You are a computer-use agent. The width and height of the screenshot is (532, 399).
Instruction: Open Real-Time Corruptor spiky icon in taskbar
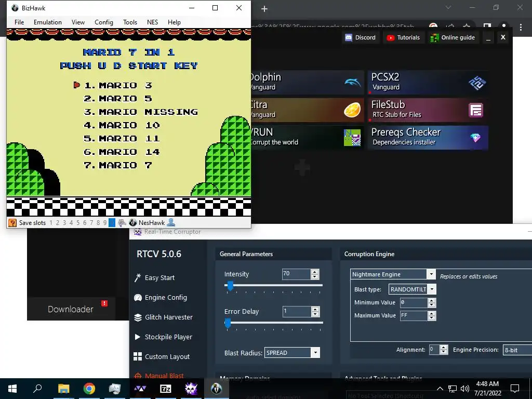[x=191, y=389]
